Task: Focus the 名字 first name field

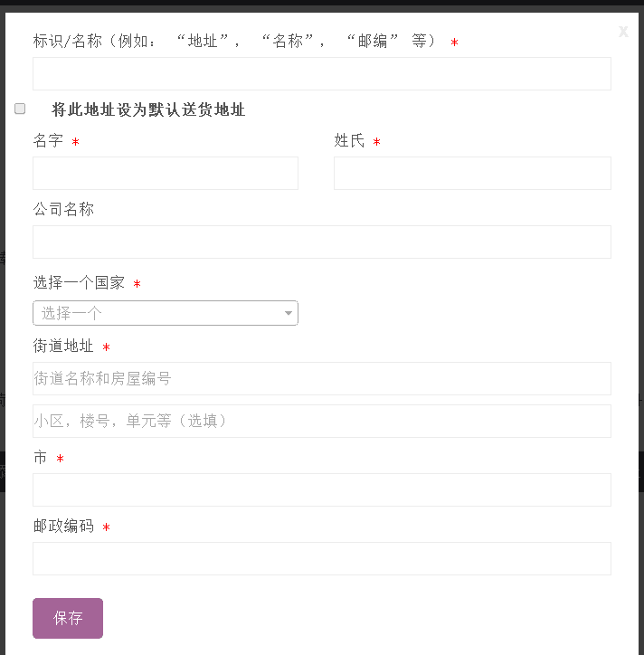Action: 166,174
